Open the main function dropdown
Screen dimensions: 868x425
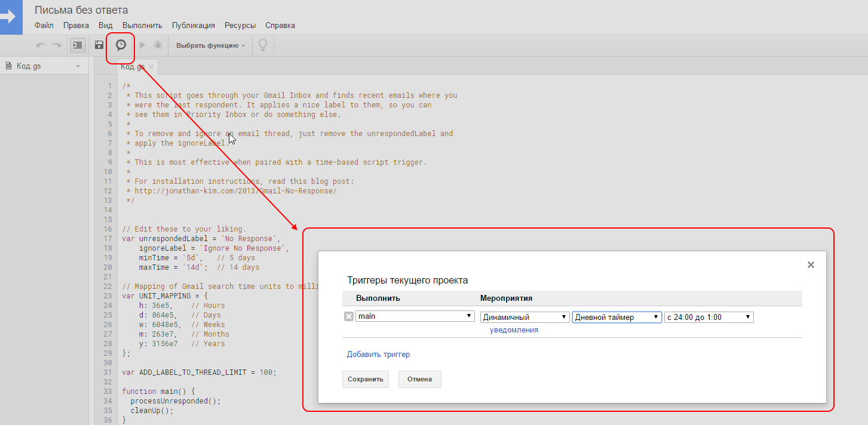tap(415, 316)
